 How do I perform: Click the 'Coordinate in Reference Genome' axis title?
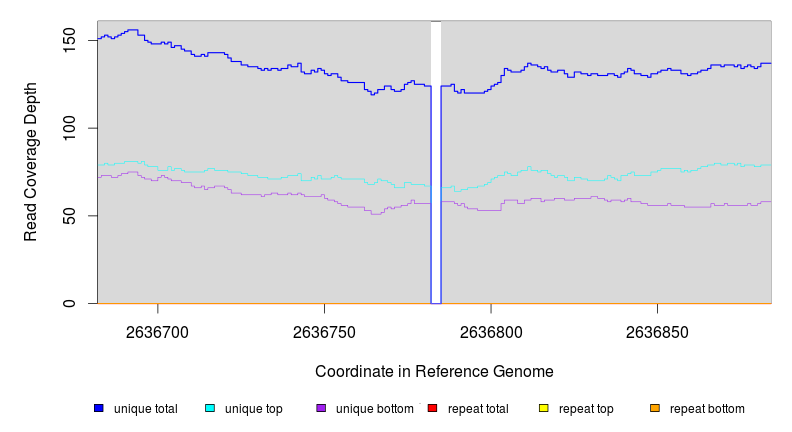coord(434,371)
